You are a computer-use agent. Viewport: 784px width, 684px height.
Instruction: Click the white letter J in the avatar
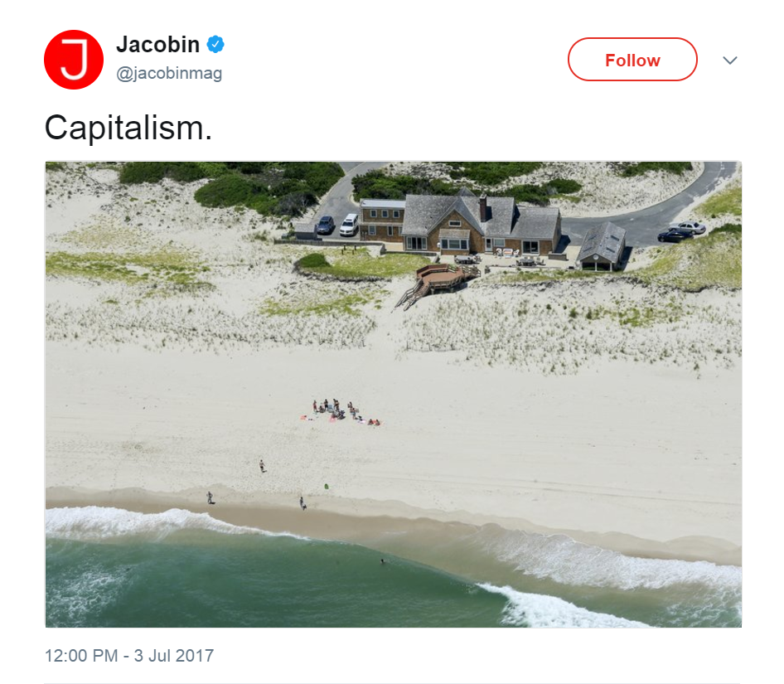coord(75,60)
